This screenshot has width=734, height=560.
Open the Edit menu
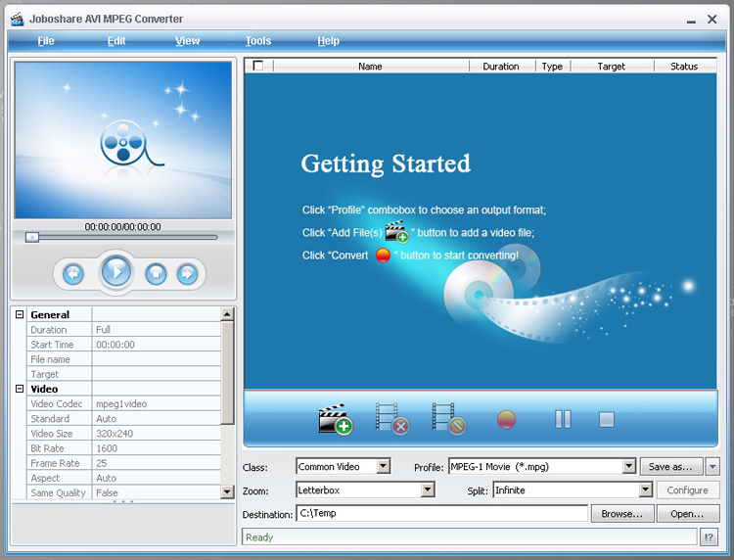pos(116,41)
